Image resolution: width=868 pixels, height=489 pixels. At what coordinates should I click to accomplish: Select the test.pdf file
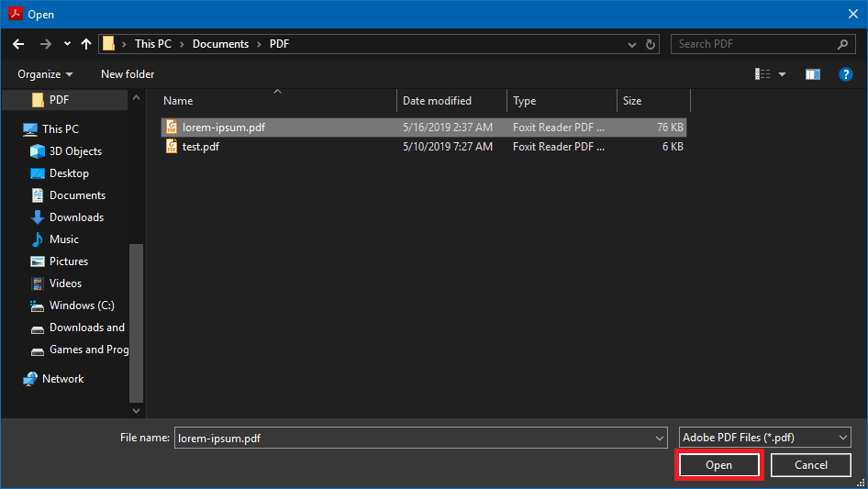click(x=424, y=147)
